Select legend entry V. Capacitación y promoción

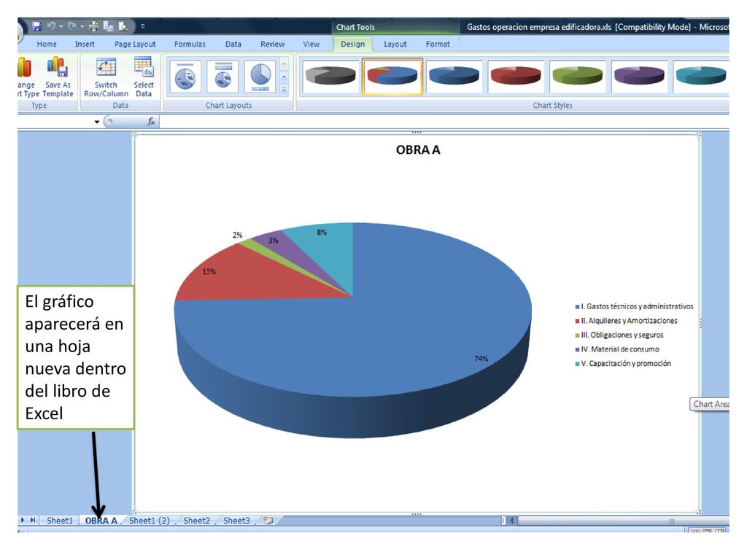tap(623, 363)
